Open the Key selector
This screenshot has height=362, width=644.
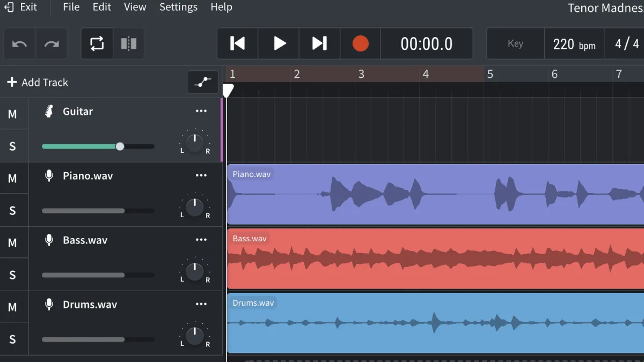coord(515,43)
